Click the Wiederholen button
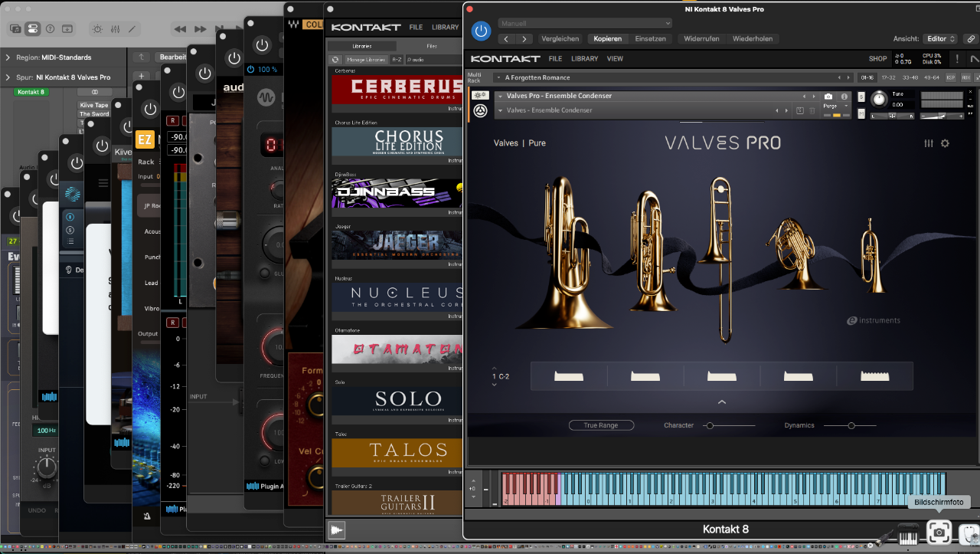The image size is (980, 554). click(752, 38)
